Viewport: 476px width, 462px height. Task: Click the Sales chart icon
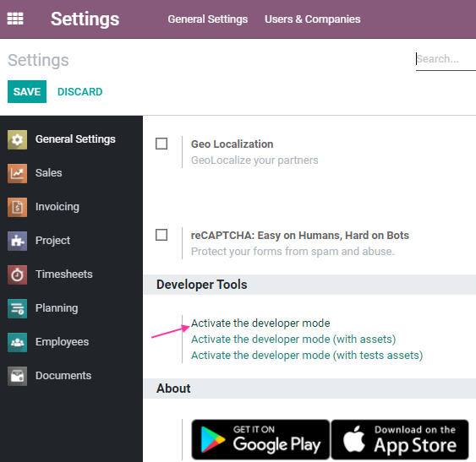pyautogui.click(x=17, y=173)
